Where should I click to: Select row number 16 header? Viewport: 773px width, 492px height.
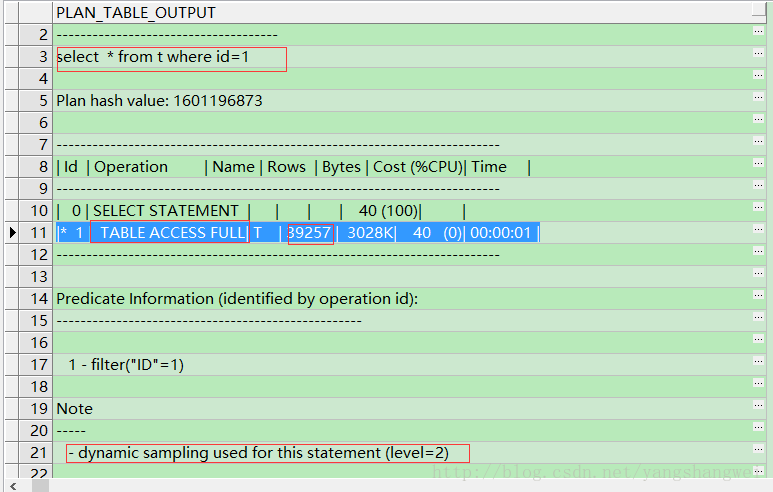[x=35, y=343]
